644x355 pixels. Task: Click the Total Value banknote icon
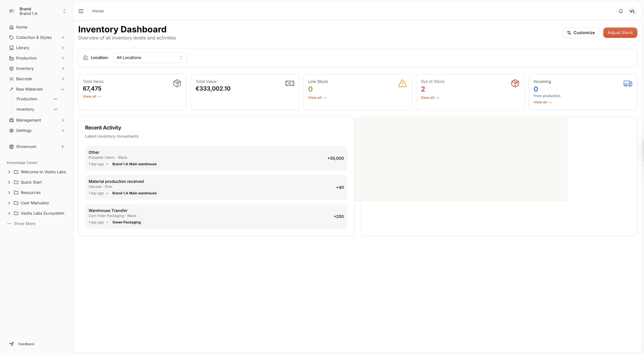pos(290,83)
